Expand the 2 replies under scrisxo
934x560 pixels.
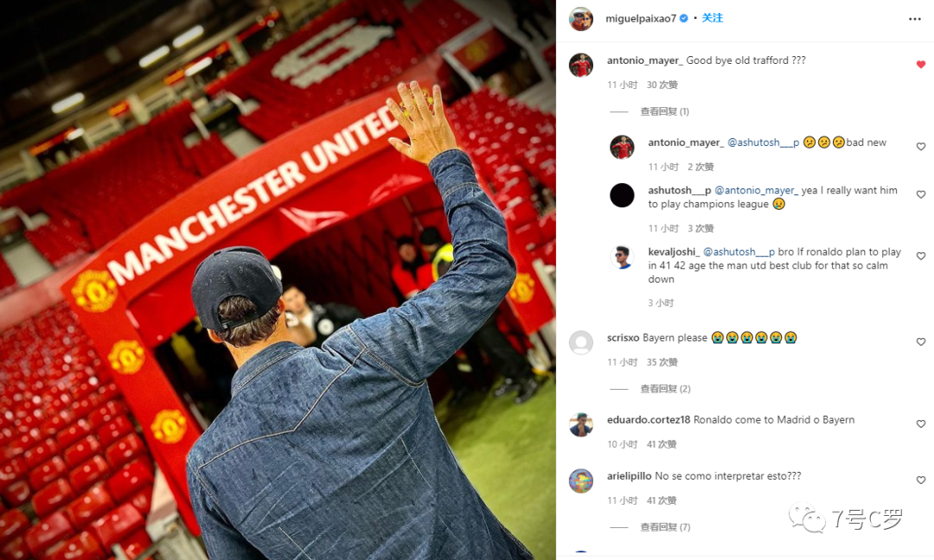(x=665, y=389)
